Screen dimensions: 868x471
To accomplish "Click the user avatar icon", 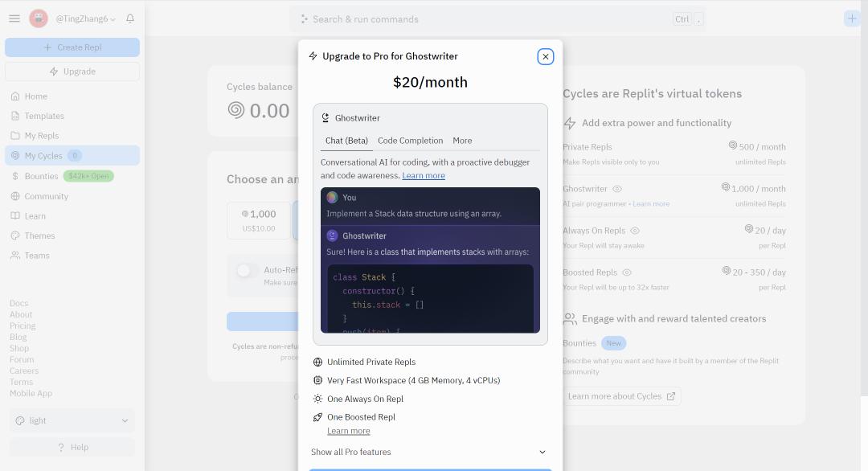I will point(39,18).
